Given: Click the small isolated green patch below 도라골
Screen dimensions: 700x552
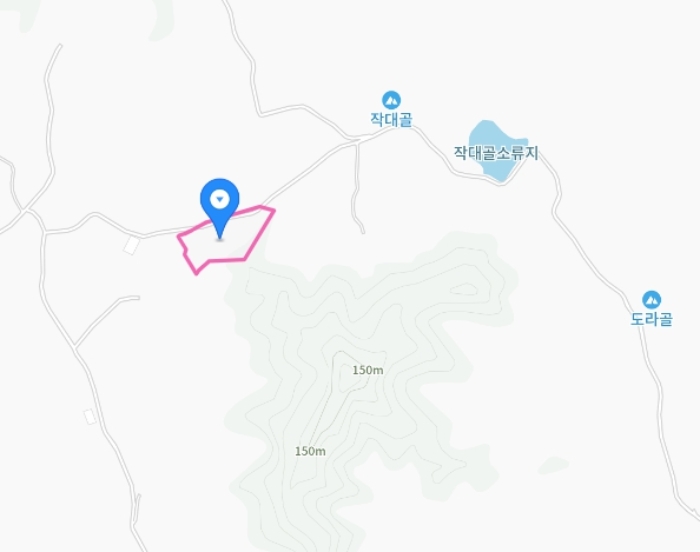Looking at the screenshot, I should [553, 465].
